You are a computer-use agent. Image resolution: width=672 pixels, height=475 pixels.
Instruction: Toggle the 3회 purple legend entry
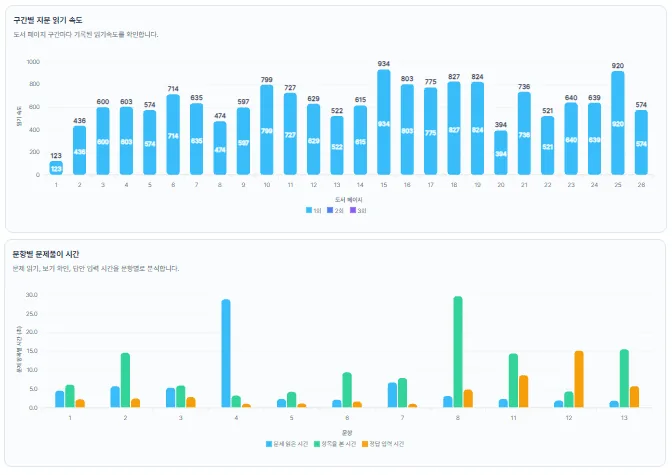358,210
